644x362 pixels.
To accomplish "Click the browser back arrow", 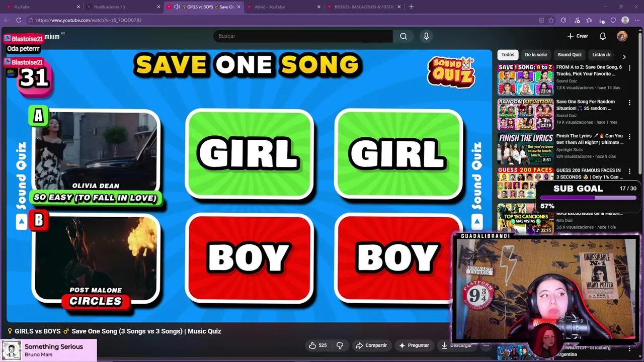I will (x=7, y=20).
